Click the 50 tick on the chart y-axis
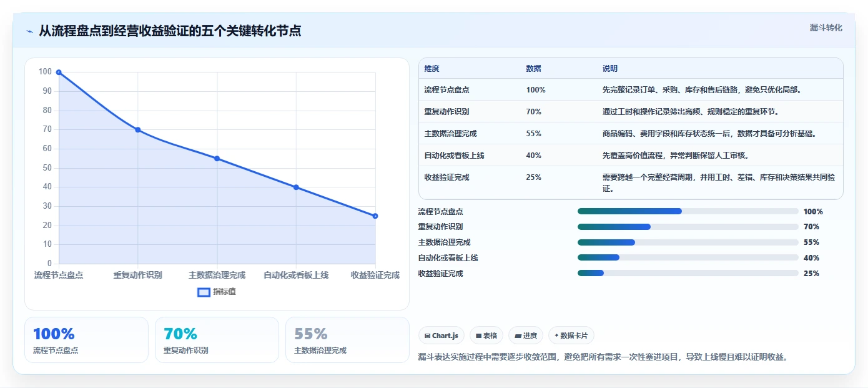Image resolution: width=868 pixels, height=388 pixels. tap(47, 168)
